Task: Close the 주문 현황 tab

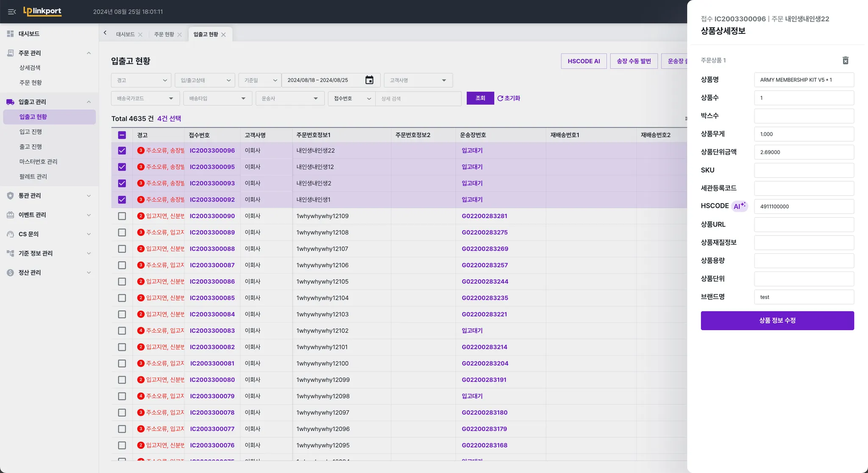Action: click(x=180, y=35)
